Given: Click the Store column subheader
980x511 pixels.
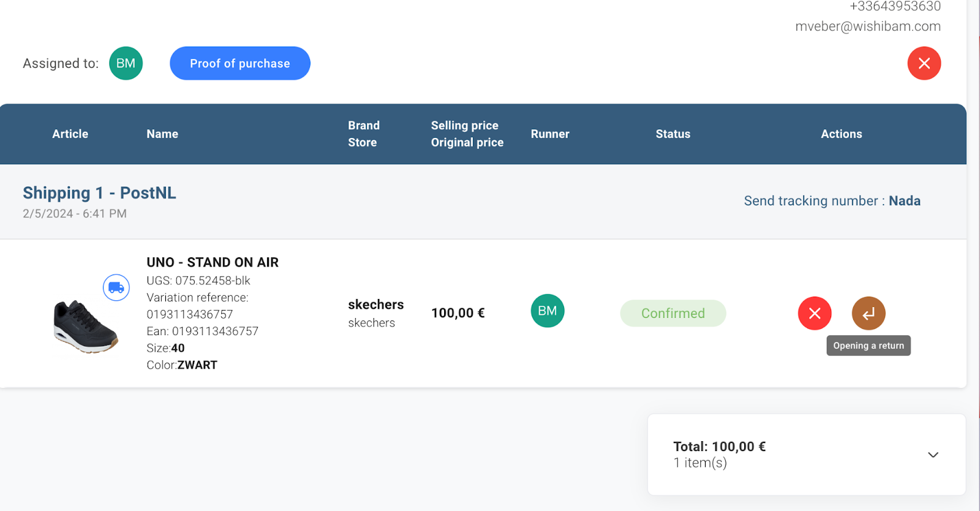Looking at the screenshot, I should 363,142.
